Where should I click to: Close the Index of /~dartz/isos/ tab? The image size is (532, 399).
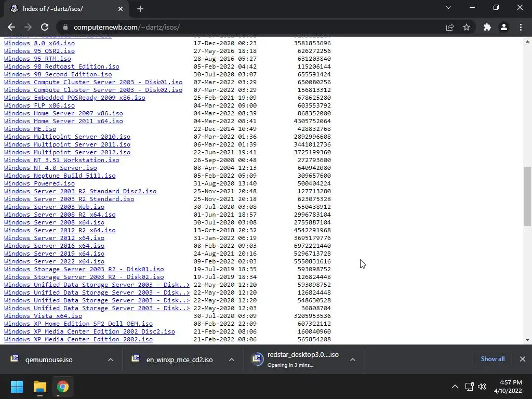[121, 9]
